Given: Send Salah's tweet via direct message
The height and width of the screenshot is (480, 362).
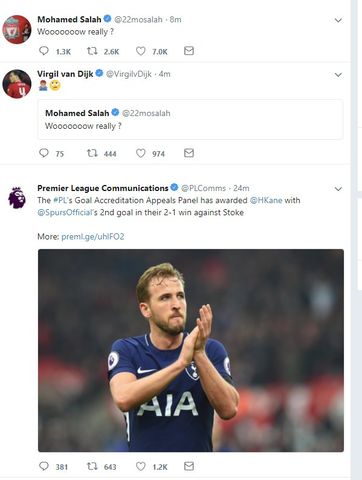Looking at the screenshot, I should tap(189, 51).
